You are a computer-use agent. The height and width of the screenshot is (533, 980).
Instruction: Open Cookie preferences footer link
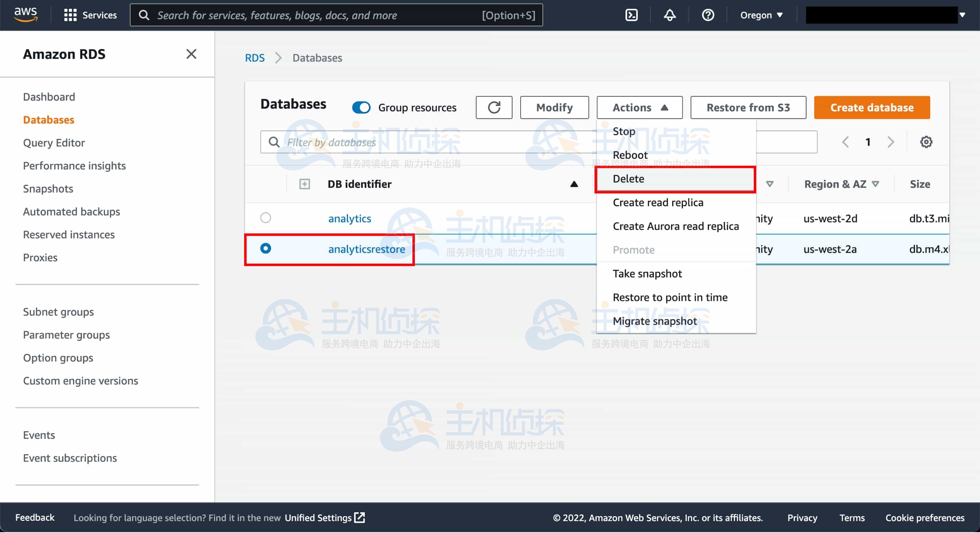click(x=925, y=517)
